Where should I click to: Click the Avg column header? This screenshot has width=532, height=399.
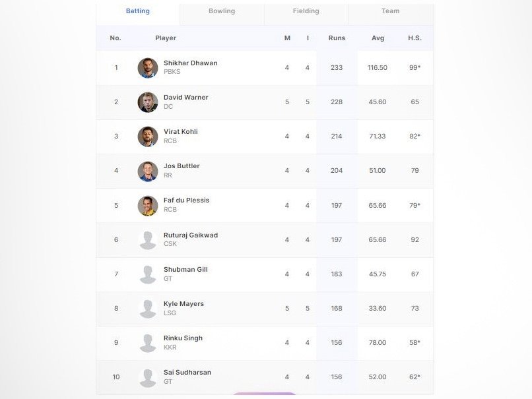(x=378, y=38)
